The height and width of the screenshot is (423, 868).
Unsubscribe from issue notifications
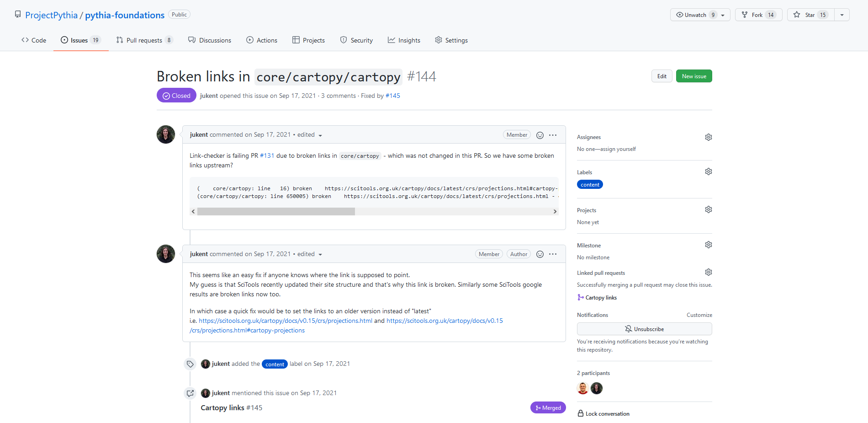pos(644,329)
